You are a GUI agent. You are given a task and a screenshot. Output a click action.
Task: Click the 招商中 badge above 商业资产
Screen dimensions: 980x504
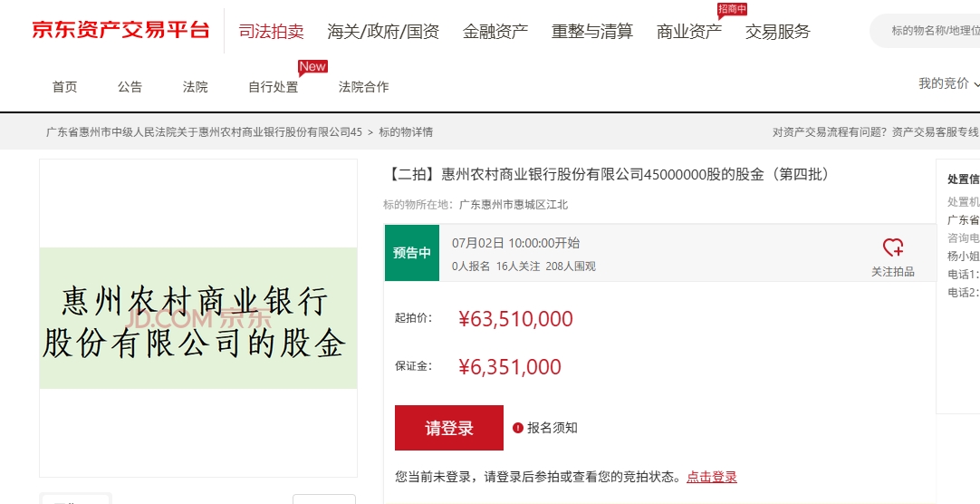(732, 9)
